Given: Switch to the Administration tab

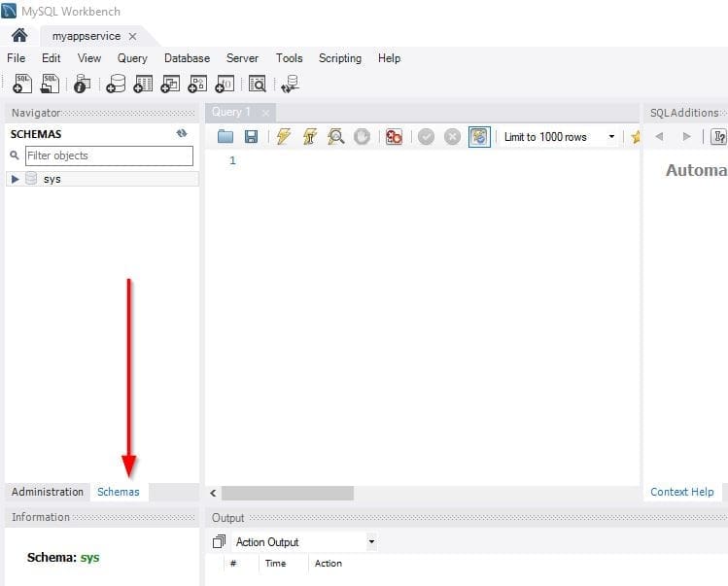Looking at the screenshot, I should (x=48, y=492).
